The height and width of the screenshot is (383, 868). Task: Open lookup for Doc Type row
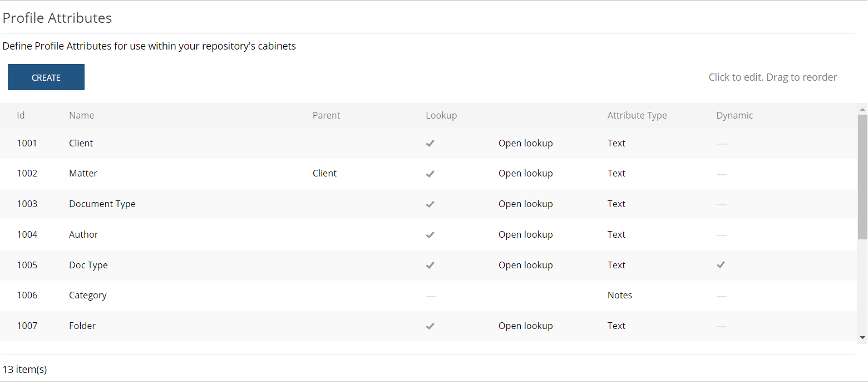pos(525,265)
